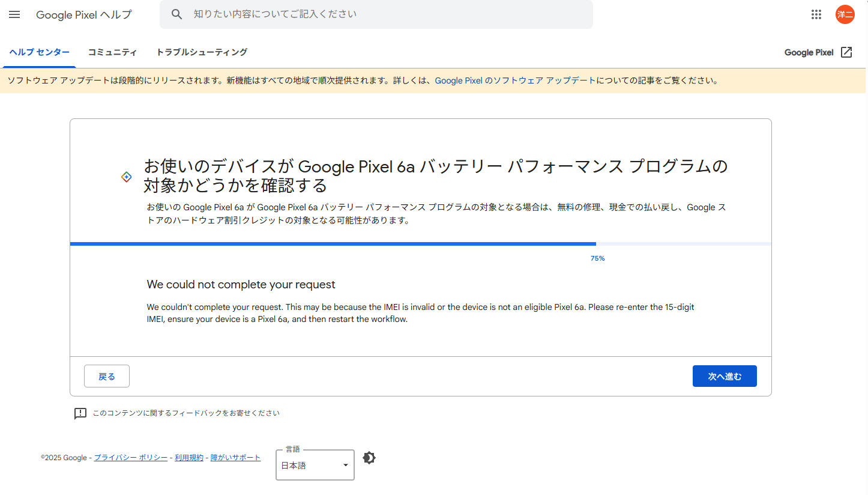The image size is (868, 495).
Task: Open the プライバシー ポリシー link
Action: pyautogui.click(x=131, y=458)
